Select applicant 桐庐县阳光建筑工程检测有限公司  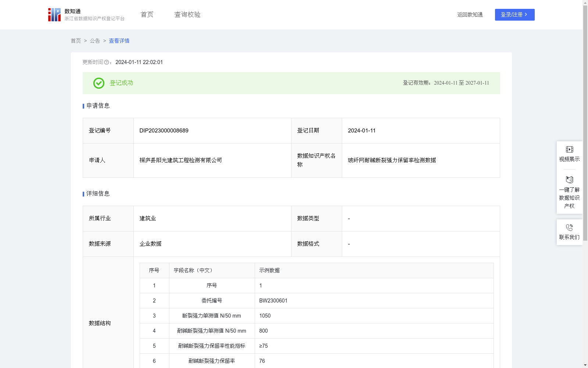pos(180,160)
